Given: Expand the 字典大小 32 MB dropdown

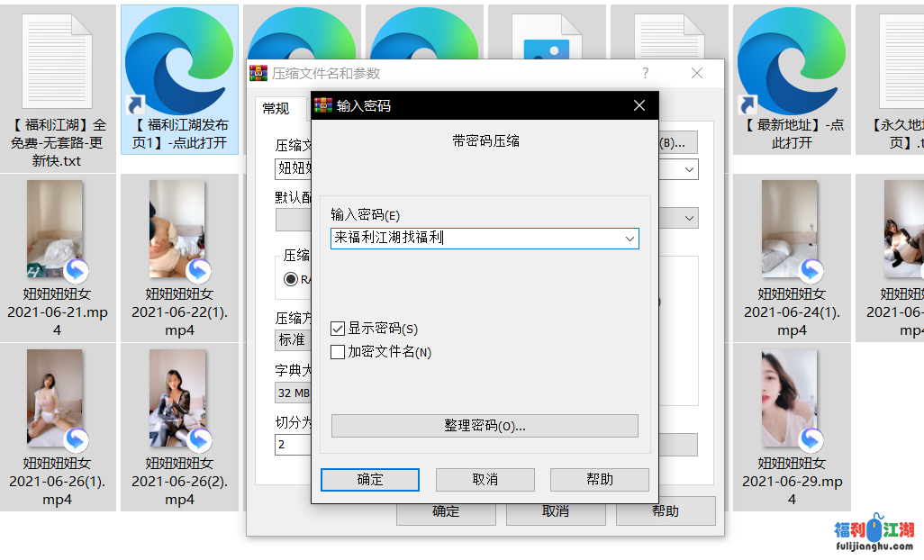Looking at the screenshot, I should point(293,393).
